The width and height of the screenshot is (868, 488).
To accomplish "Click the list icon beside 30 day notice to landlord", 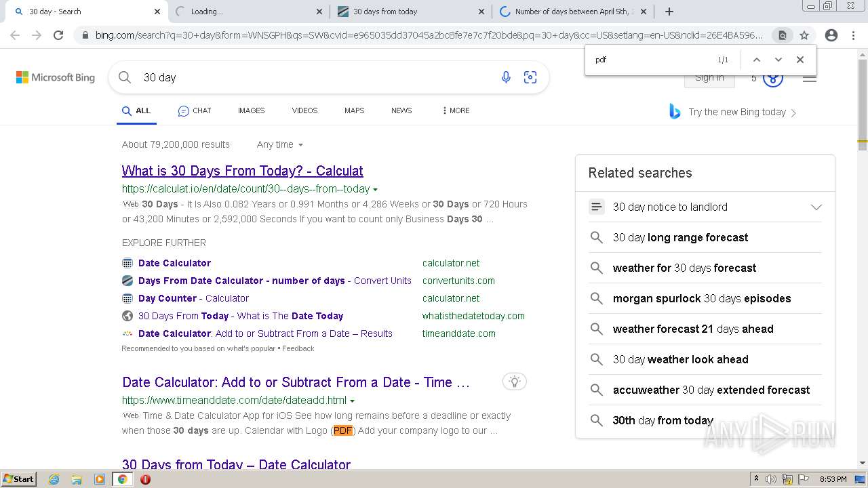I will pos(596,207).
